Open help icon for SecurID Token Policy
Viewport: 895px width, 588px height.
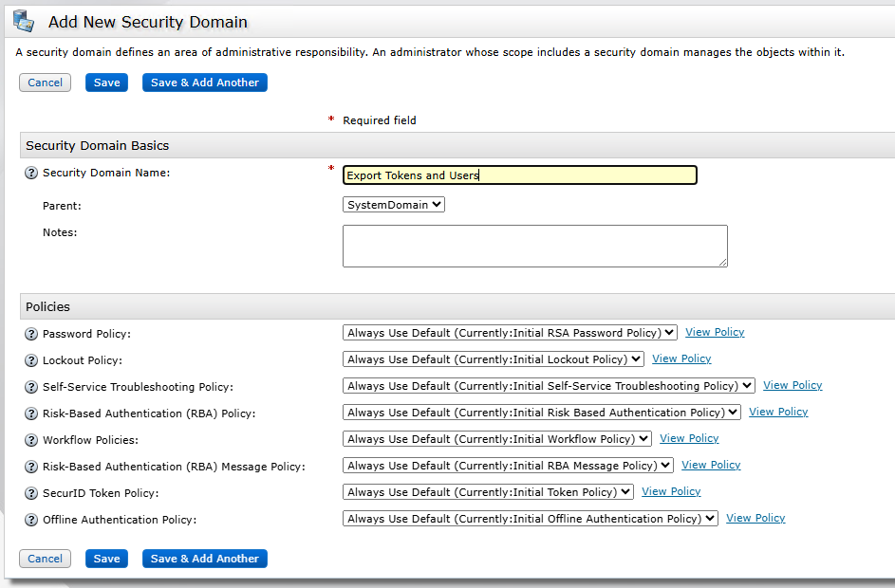(31, 494)
